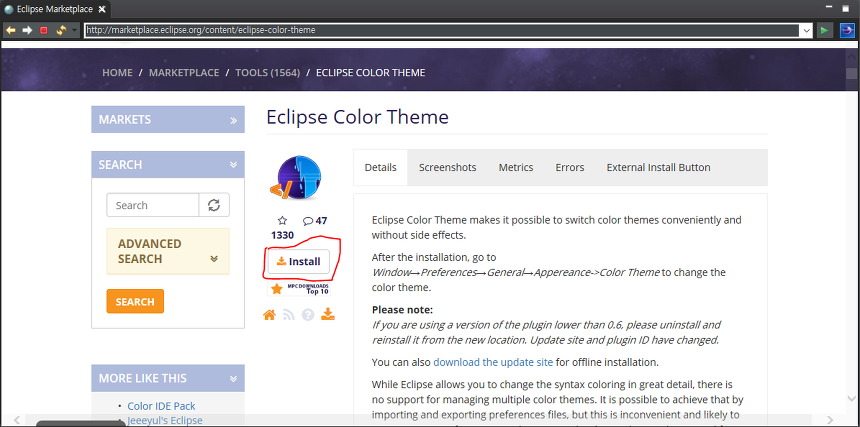The image size is (860, 427).
Task: Switch to the Metrics tab
Action: pyautogui.click(x=516, y=167)
